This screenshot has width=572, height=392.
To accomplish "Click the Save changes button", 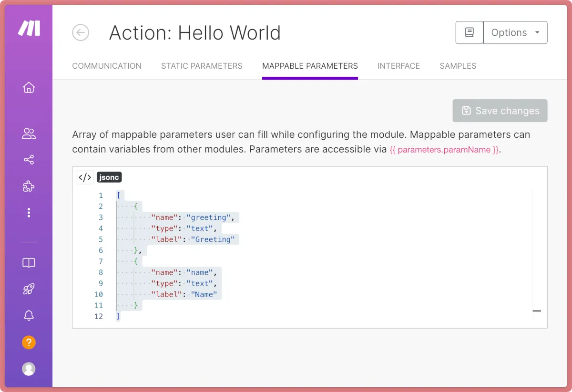I will [x=500, y=111].
